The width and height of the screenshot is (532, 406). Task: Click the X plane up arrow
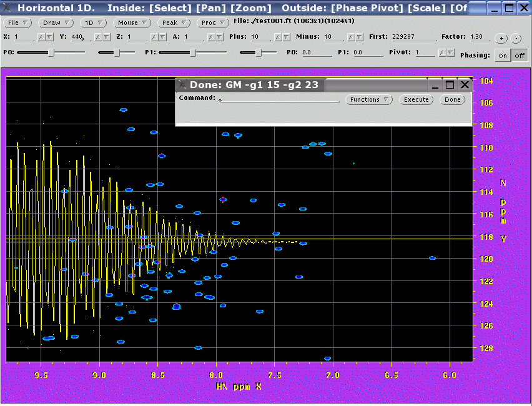tap(41, 37)
